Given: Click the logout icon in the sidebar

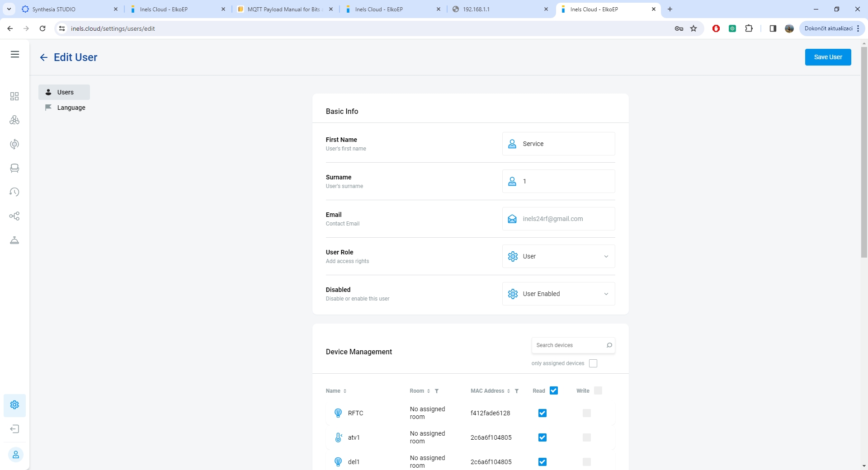Looking at the screenshot, I should (x=14, y=429).
